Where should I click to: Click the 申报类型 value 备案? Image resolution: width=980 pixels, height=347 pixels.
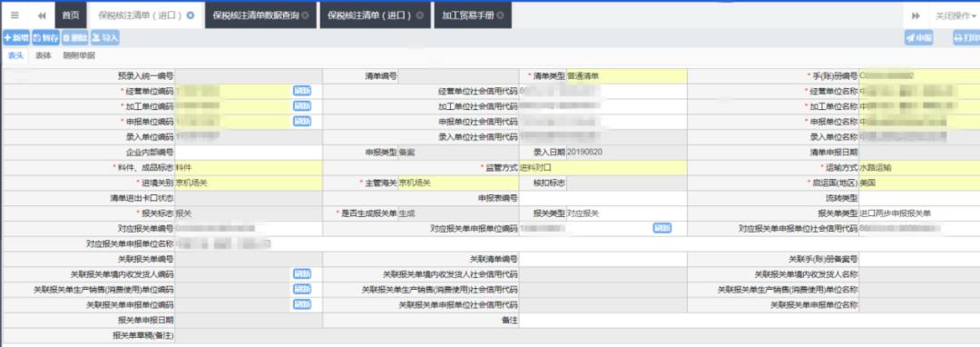point(407,152)
